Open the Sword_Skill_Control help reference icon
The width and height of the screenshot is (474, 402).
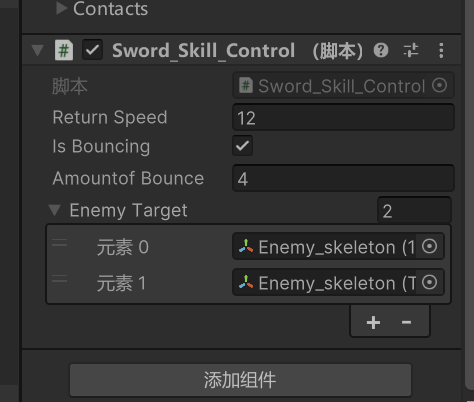pos(381,51)
